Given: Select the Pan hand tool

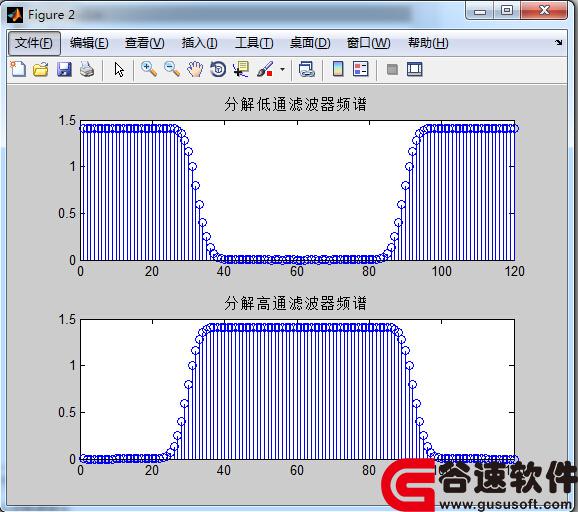Looking at the screenshot, I should tap(195, 69).
